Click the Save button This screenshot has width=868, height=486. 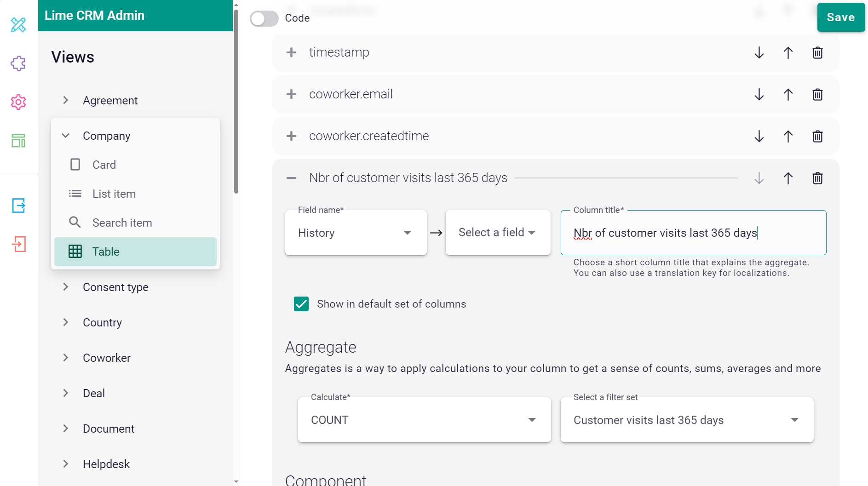click(x=840, y=17)
